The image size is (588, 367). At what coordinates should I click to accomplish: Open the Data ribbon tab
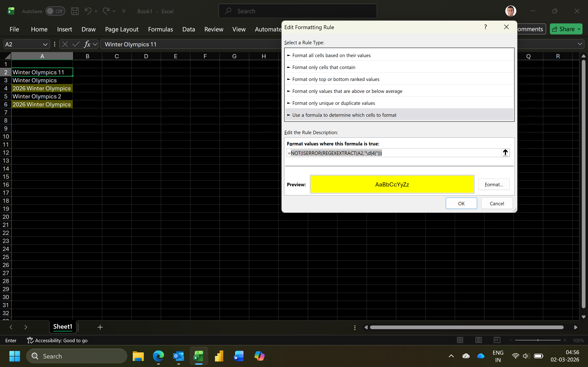tap(189, 29)
